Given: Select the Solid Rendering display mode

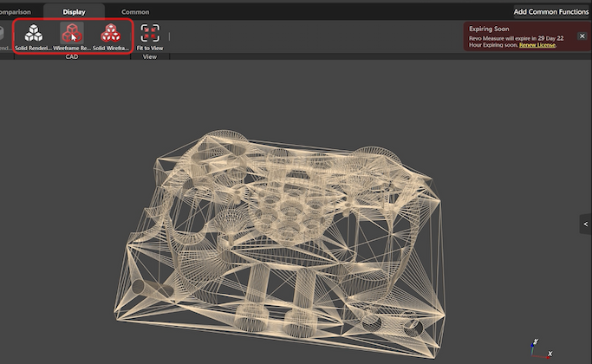Looking at the screenshot, I should pos(34,36).
